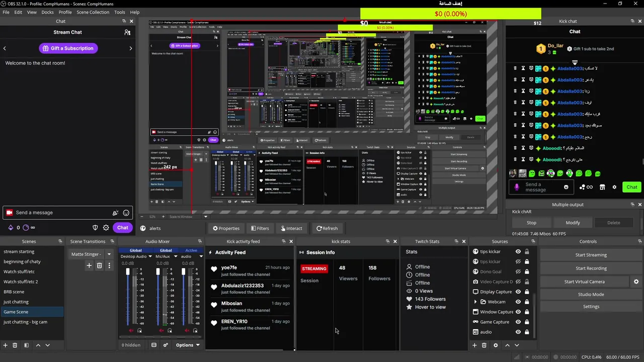644x362 pixels.
Task: Open the Scene Collection menu
Action: tap(93, 12)
